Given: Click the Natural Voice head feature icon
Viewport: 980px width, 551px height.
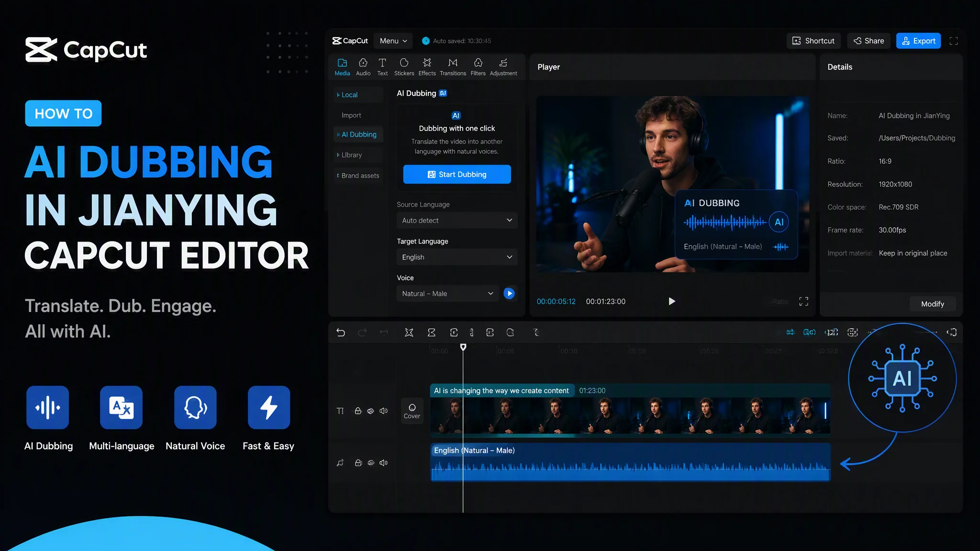Looking at the screenshot, I should pyautogui.click(x=195, y=407).
